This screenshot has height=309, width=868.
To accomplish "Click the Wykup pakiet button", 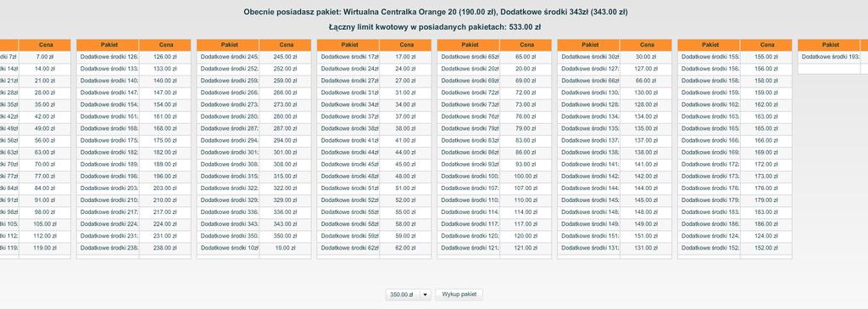I will (459, 295).
